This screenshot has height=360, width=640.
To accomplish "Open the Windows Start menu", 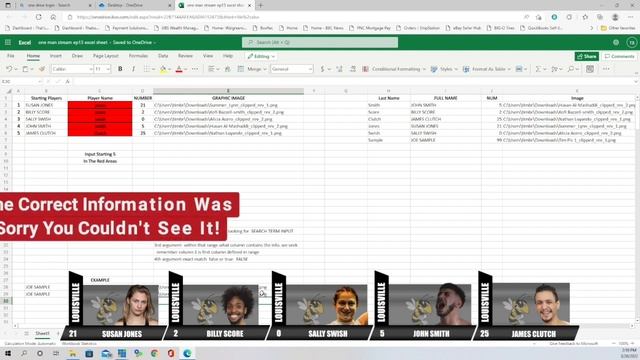I will (x=8, y=353).
